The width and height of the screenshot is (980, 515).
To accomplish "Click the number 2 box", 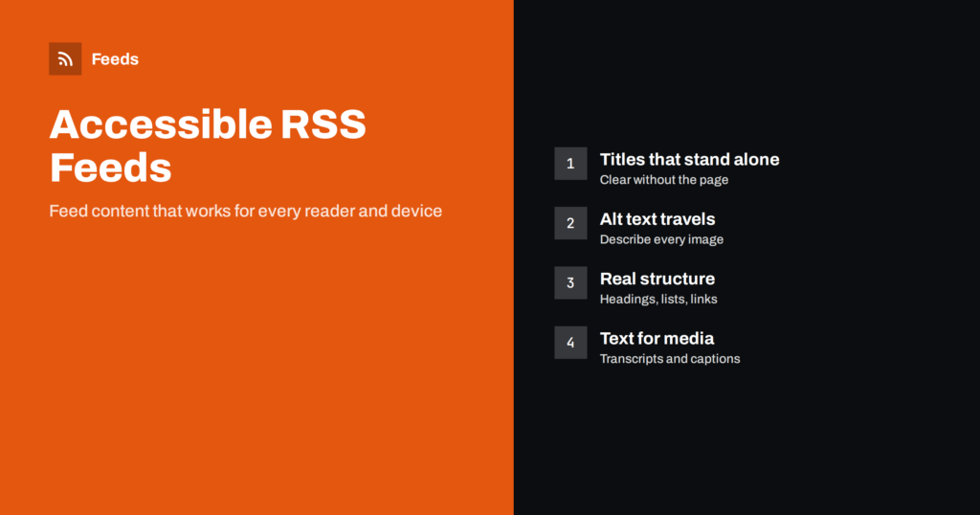I will tap(570, 223).
